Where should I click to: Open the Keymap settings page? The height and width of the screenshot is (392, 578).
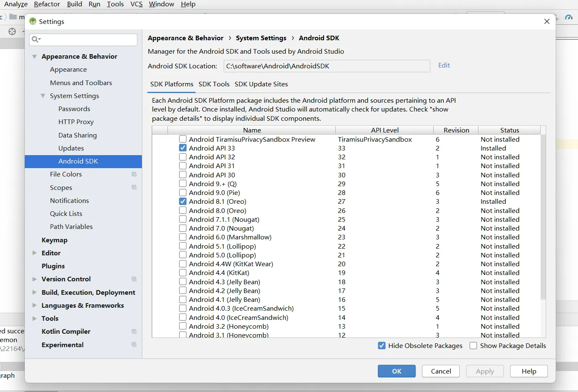click(x=55, y=240)
